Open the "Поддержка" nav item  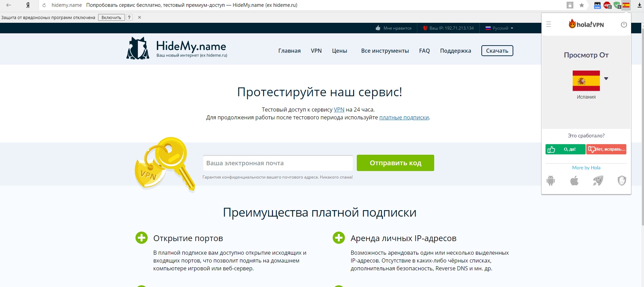[x=456, y=51]
